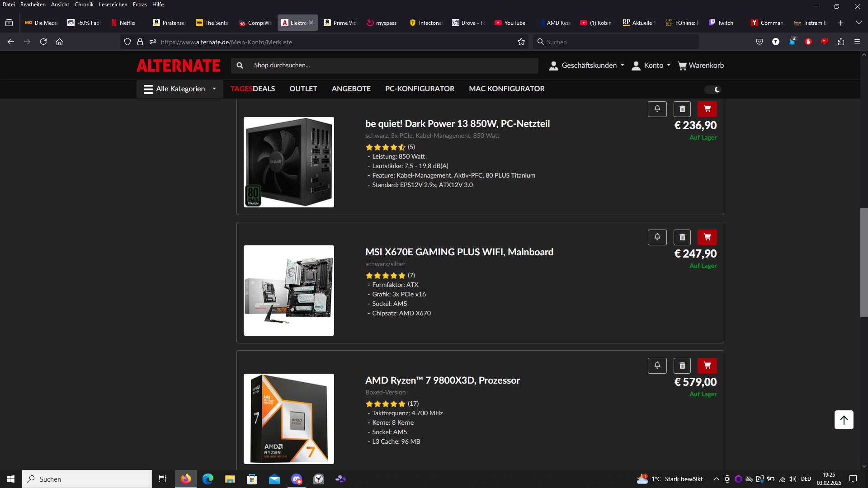
Task: Open the Extras menu
Action: [x=140, y=5]
